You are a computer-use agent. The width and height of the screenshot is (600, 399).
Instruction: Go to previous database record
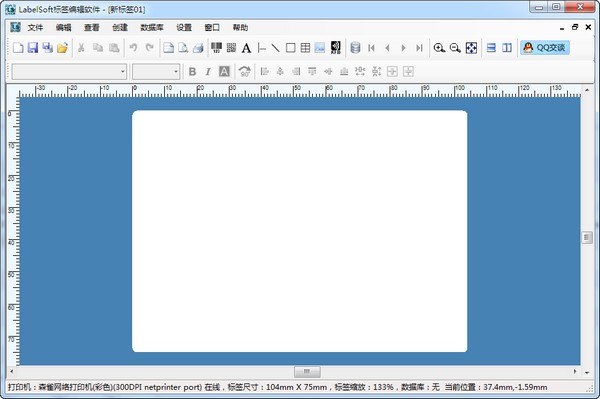click(387, 48)
